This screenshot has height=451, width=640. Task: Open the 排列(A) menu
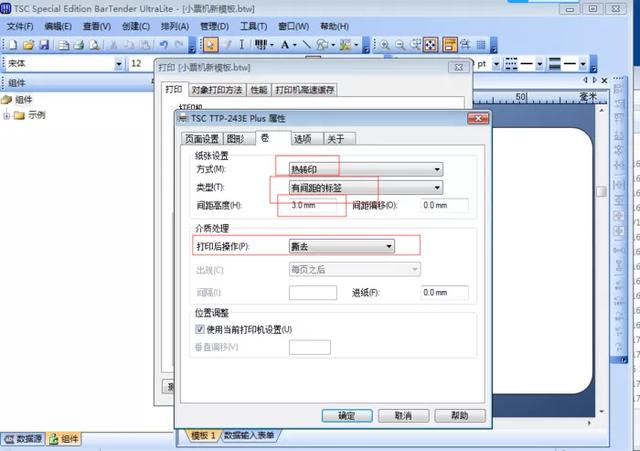[x=175, y=27]
